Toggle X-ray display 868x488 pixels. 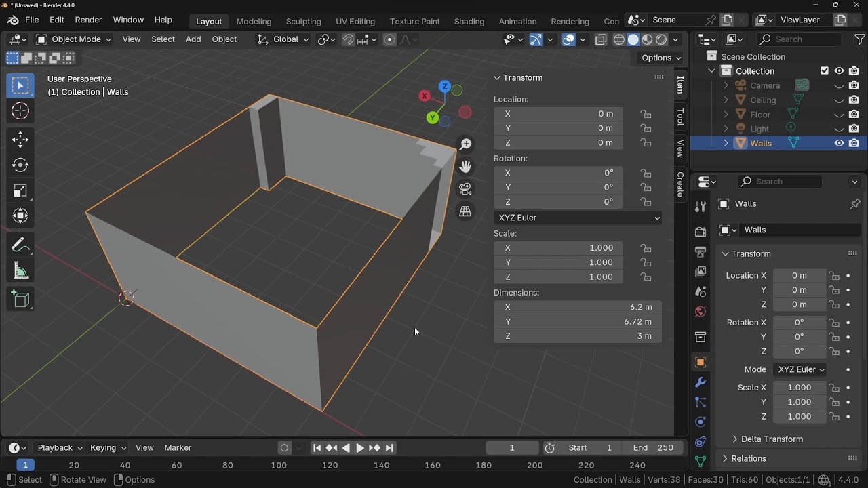[x=601, y=39]
